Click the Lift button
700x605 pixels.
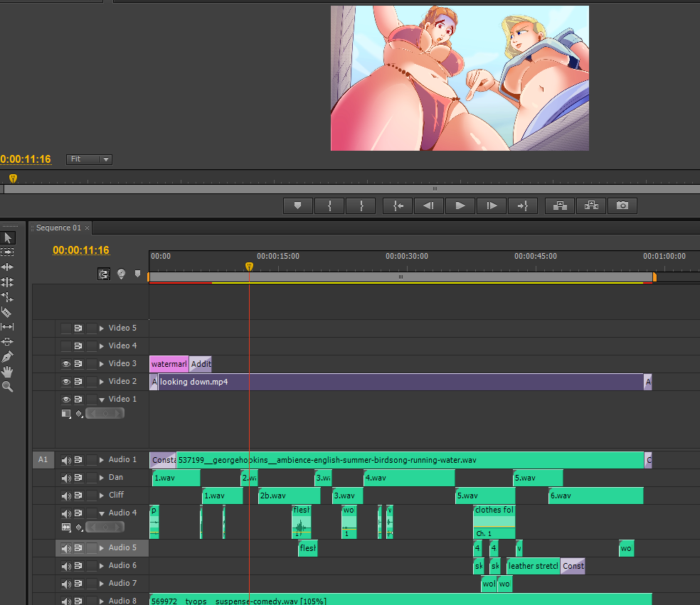(560, 205)
